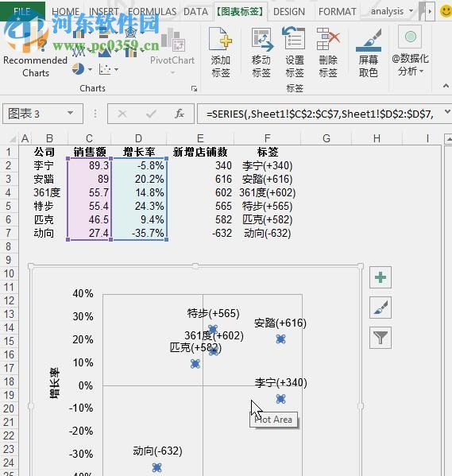
Task: Select cell containing -632 in column E
Action: (200, 233)
